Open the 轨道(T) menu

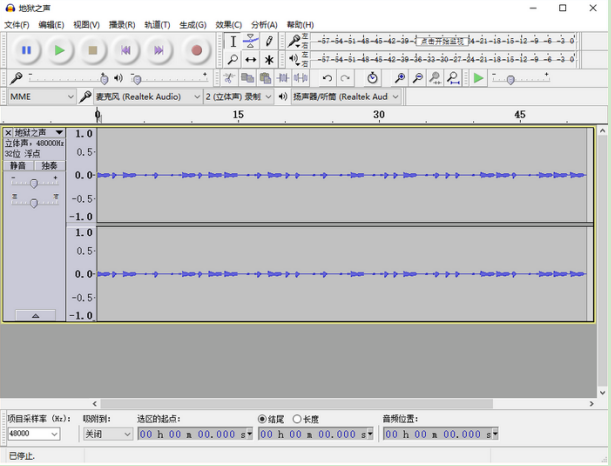(157, 25)
